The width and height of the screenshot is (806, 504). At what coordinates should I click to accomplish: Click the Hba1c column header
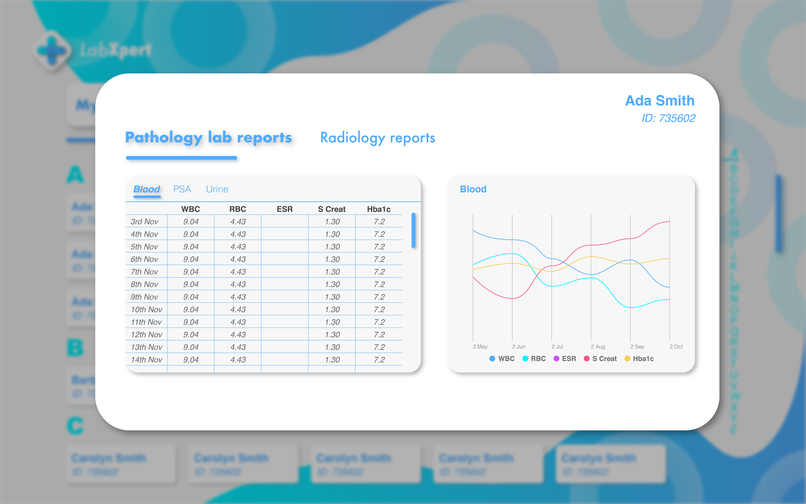click(x=379, y=209)
